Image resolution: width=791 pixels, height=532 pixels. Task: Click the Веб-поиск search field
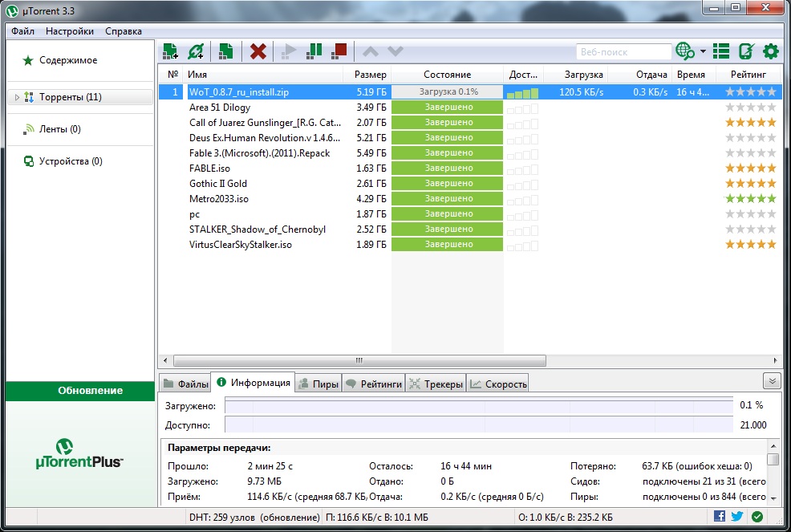point(623,51)
